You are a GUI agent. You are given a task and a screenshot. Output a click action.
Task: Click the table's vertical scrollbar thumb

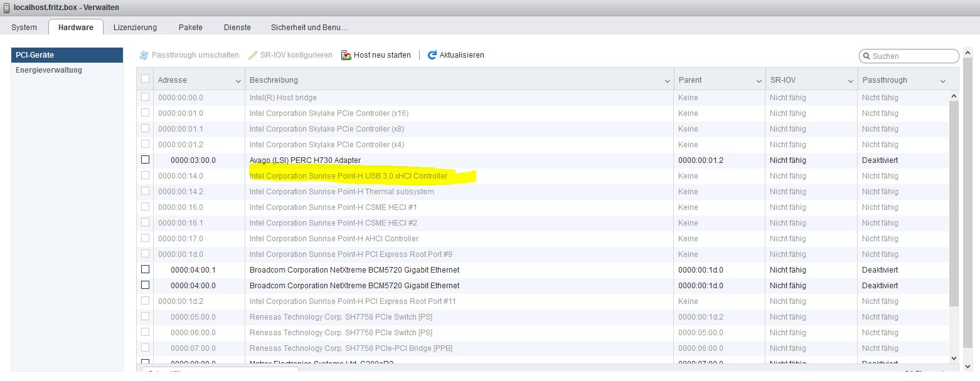pyautogui.click(x=954, y=204)
